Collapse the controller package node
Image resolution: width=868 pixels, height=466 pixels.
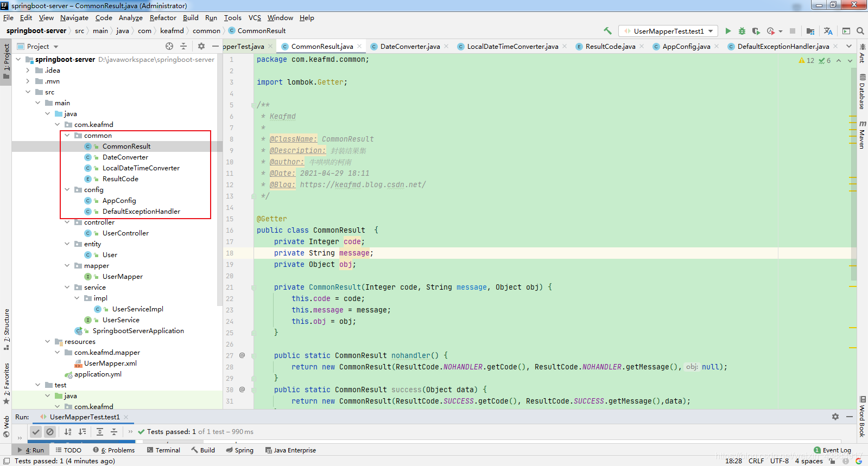point(67,222)
